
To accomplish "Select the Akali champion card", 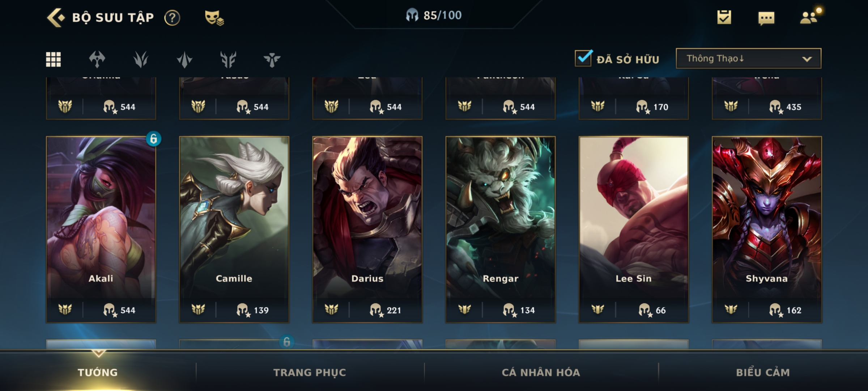I will 101,230.
